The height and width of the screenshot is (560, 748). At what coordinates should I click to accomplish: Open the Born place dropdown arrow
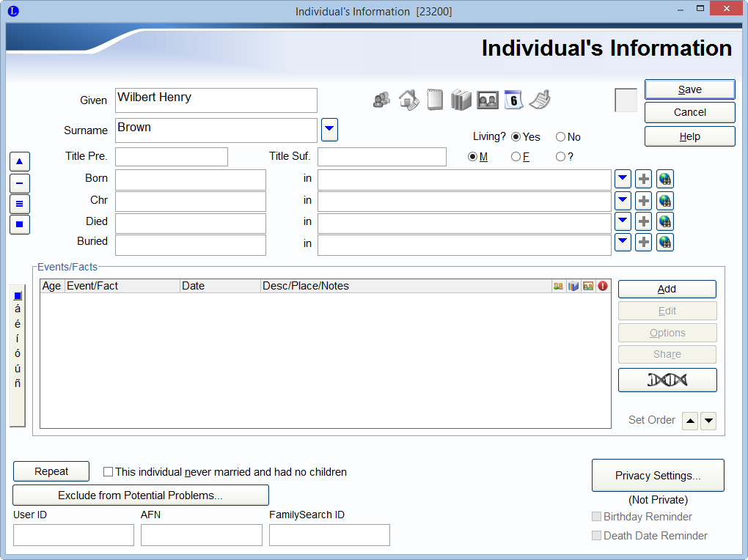[x=623, y=180]
